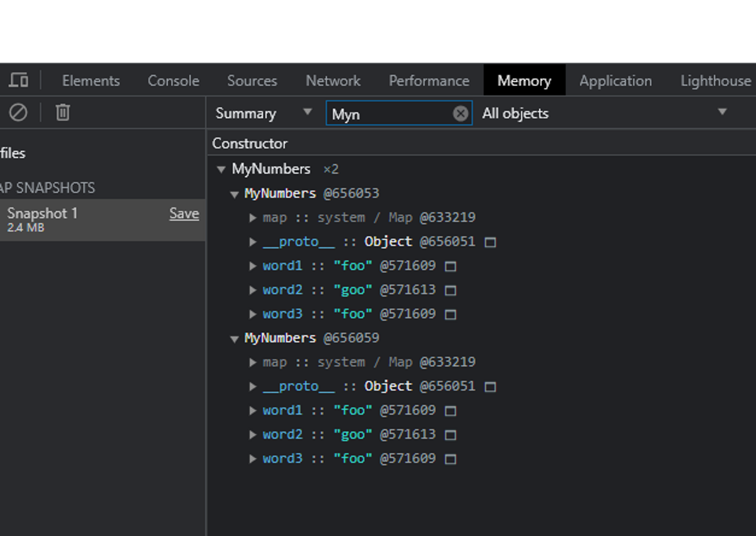
Task: Collapse the MyNumbers @656053 object
Action: pos(234,194)
